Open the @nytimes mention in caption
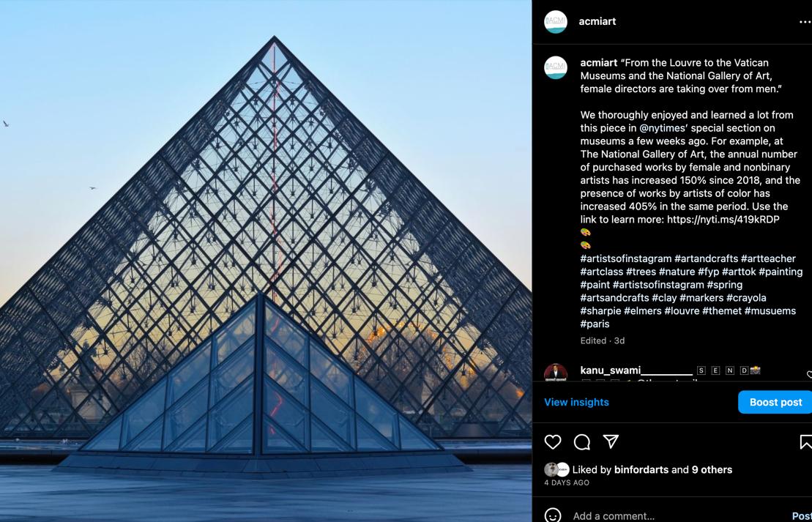Viewport: 812px width, 522px height. point(663,128)
